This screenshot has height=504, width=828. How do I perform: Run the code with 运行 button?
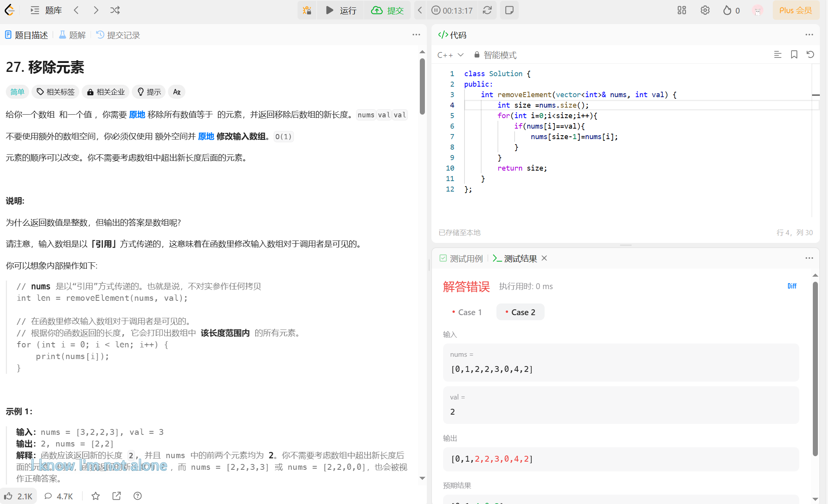pos(341,10)
